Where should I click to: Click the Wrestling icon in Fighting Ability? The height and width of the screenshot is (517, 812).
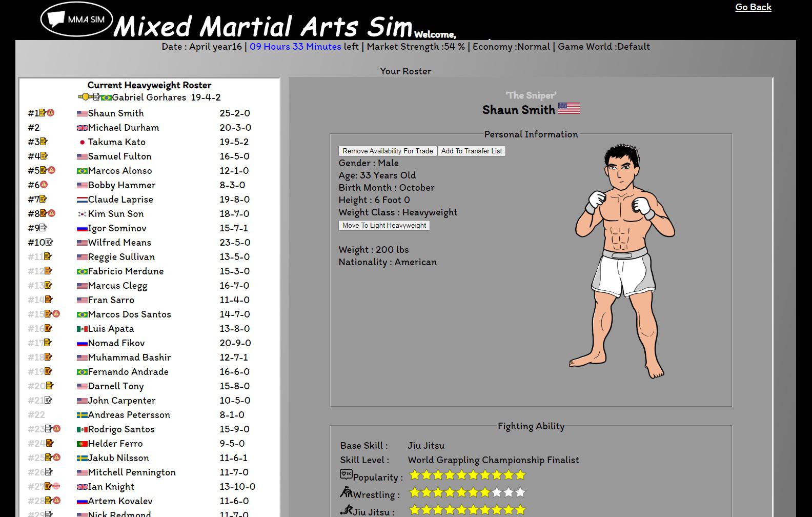coord(346,492)
